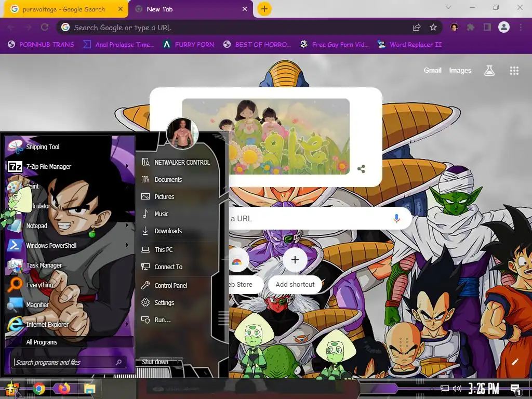Screen dimensions: 532x399
Task: Open volume control in tray
Action: [x=457, y=389]
